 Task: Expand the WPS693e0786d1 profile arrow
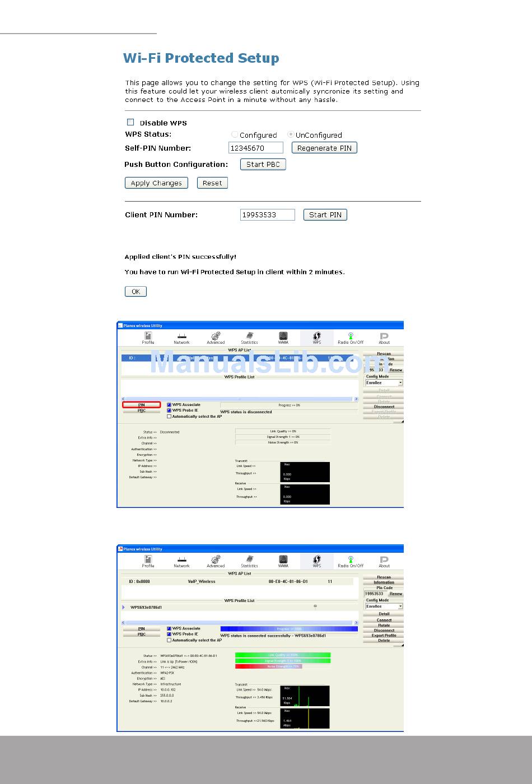click(123, 607)
